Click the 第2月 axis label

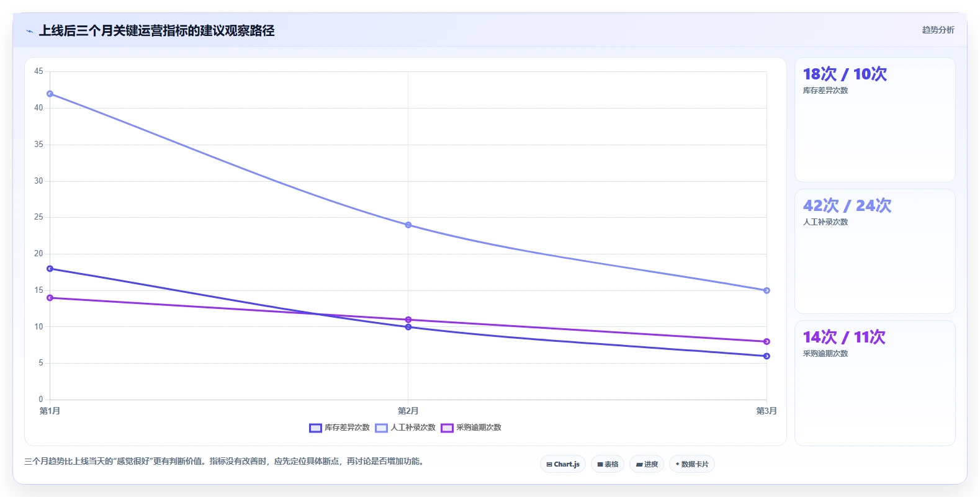pos(408,411)
